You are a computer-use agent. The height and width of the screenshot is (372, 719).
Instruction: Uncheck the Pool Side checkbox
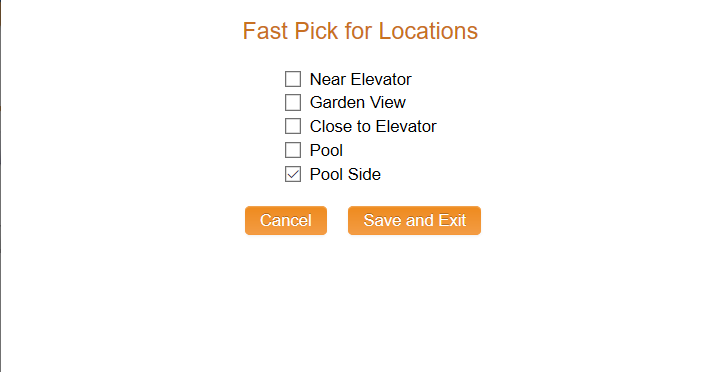pyautogui.click(x=293, y=174)
